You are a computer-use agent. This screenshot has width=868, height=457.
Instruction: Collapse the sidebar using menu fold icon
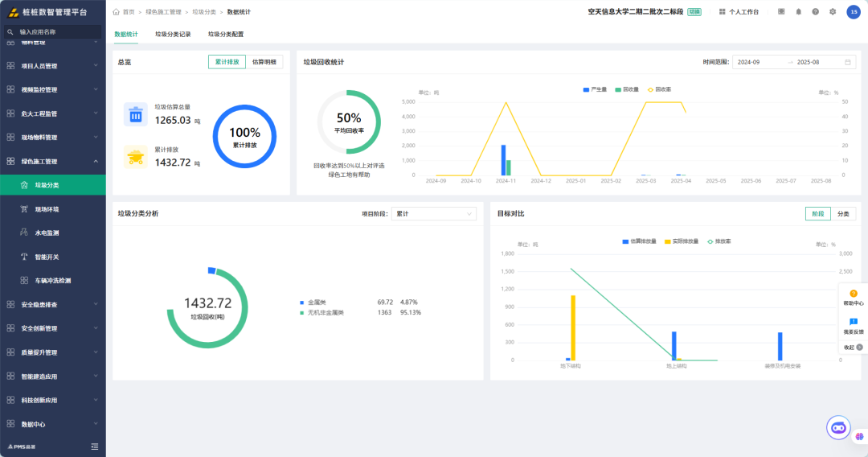(95, 447)
